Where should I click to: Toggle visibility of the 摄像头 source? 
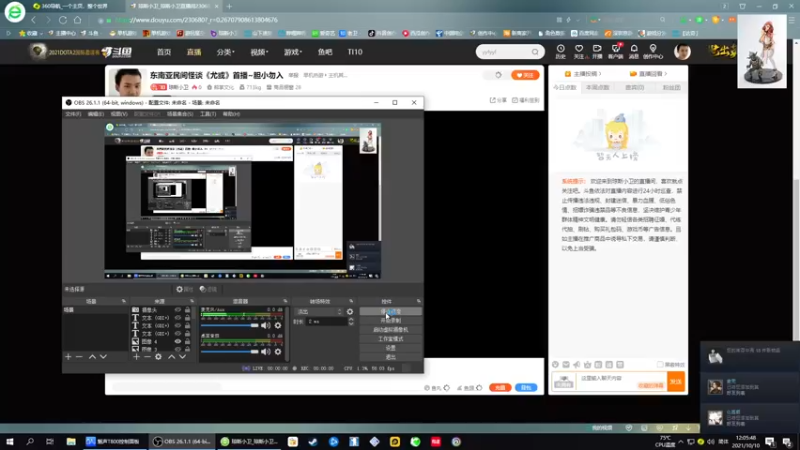click(178, 310)
